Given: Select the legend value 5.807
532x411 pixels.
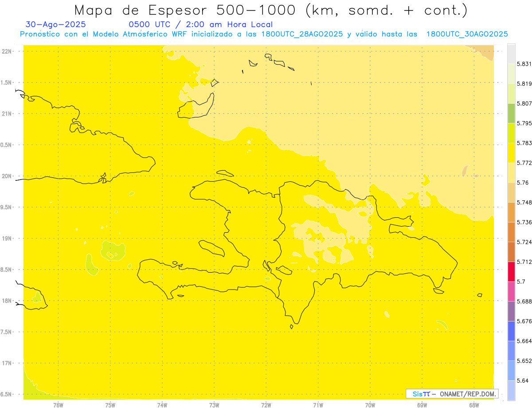Looking at the screenshot, I should pyautogui.click(x=524, y=103).
